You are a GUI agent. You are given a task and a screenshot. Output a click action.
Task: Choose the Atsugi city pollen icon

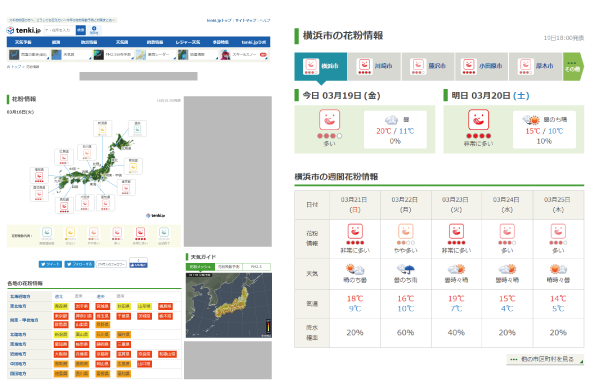525,66
